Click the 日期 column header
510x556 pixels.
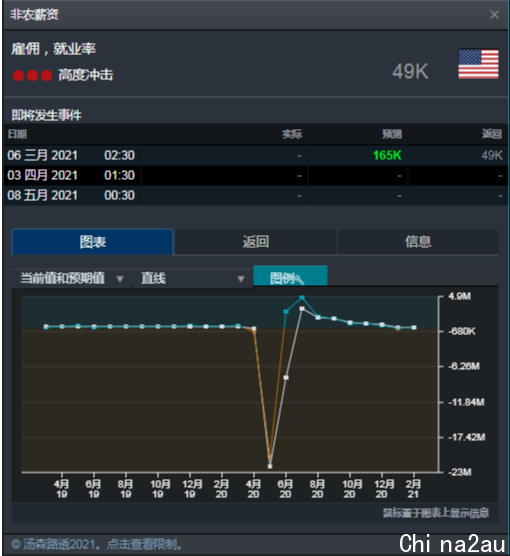[x=17, y=134]
